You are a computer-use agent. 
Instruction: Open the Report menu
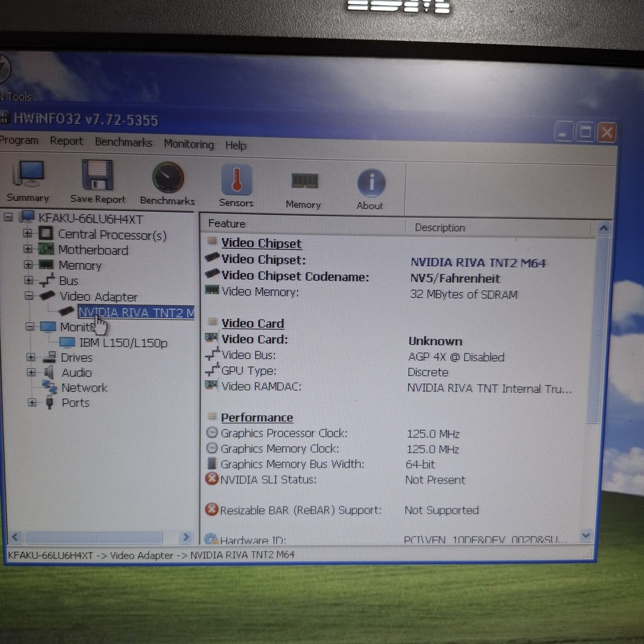(67, 141)
